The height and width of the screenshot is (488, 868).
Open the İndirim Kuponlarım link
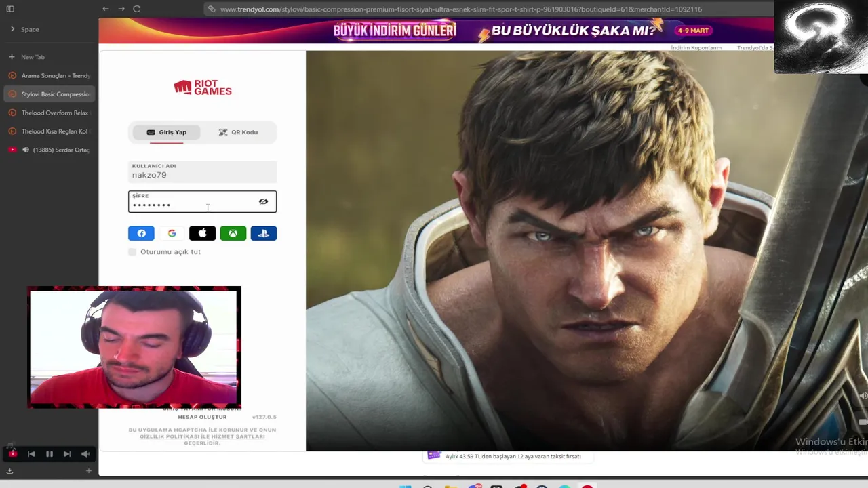696,48
